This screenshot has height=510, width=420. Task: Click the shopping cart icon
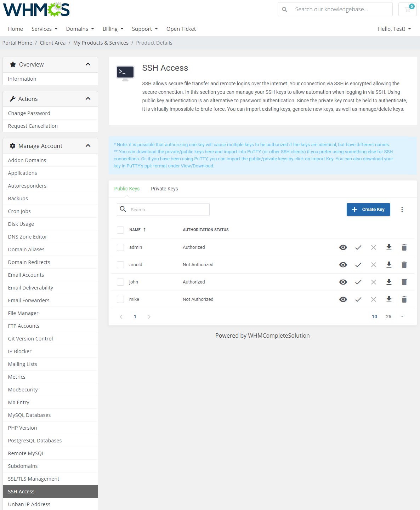coord(407,9)
